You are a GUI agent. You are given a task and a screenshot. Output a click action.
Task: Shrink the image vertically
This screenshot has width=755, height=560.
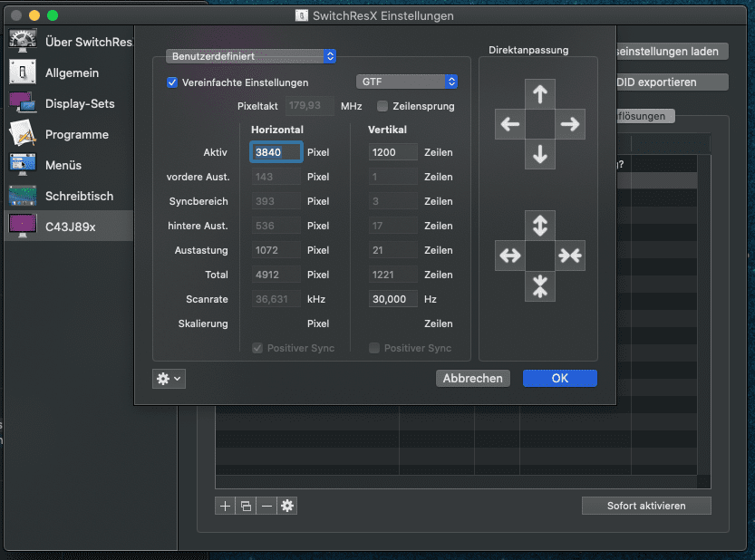tap(540, 286)
